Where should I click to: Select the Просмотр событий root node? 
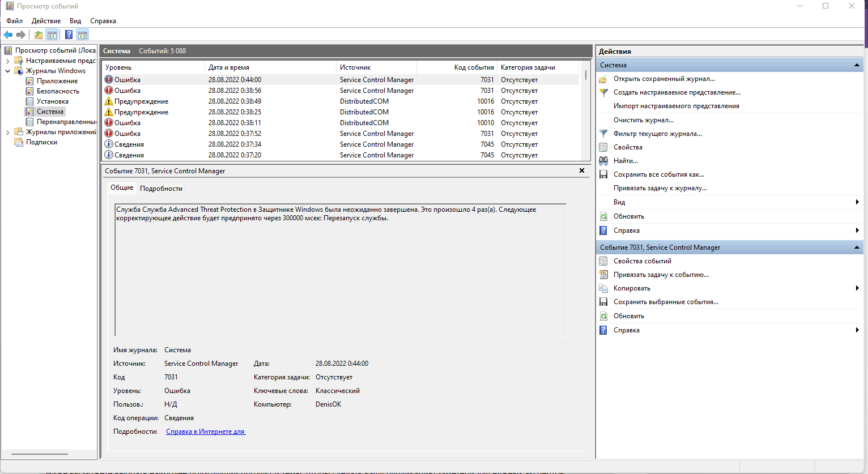click(56, 50)
